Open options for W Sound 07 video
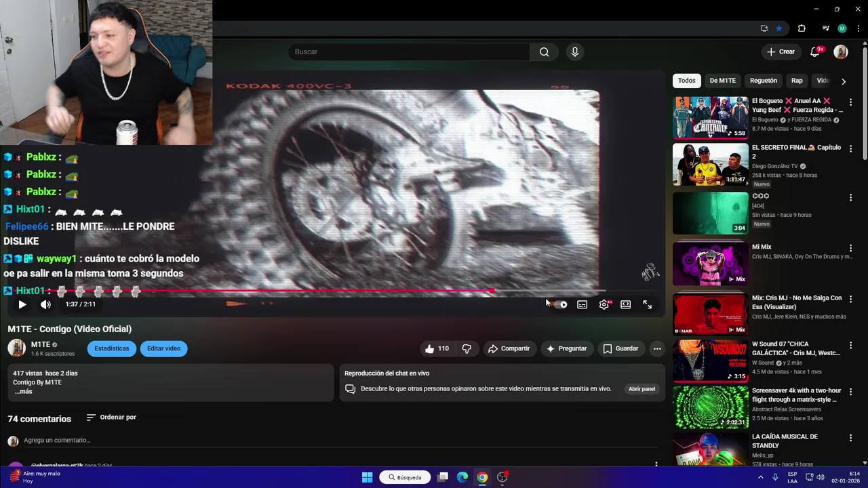 (x=850, y=345)
